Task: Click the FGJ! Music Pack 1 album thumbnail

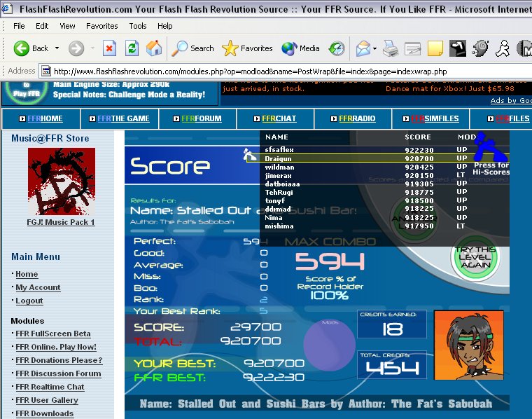Action: tap(62, 181)
